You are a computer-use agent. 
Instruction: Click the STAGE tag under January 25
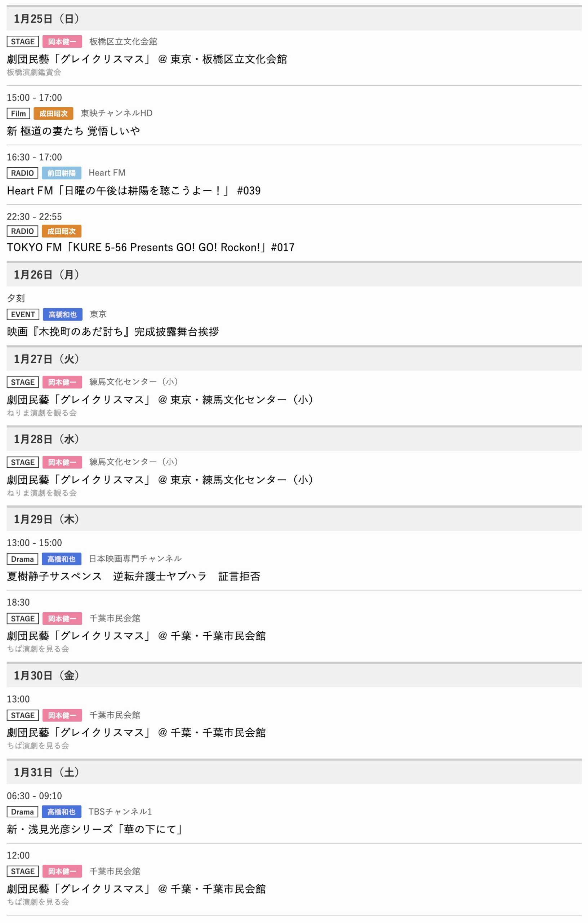pyautogui.click(x=23, y=41)
